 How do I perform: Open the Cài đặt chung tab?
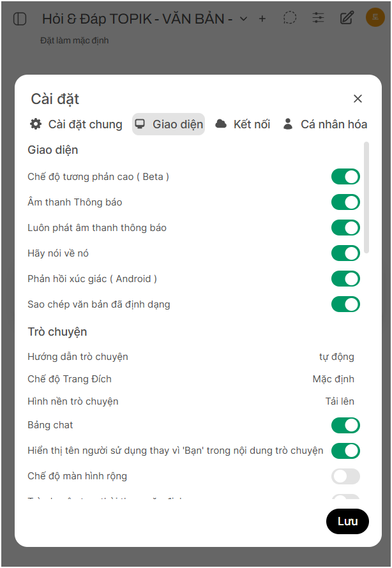(x=77, y=124)
